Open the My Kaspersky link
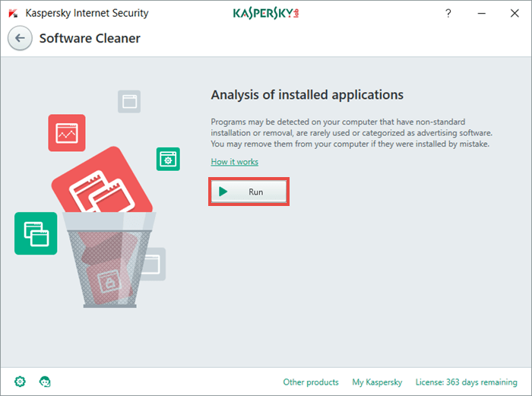This screenshot has width=532, height=396. (377, 382)
